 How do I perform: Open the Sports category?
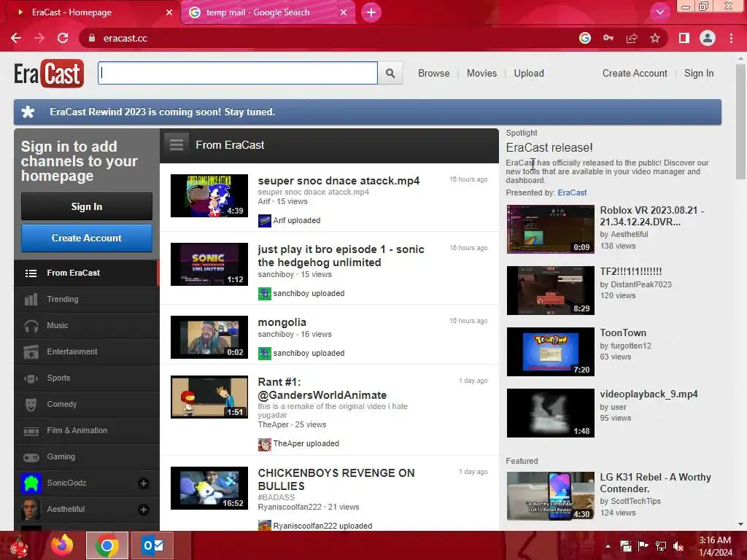tap(58, 378)
